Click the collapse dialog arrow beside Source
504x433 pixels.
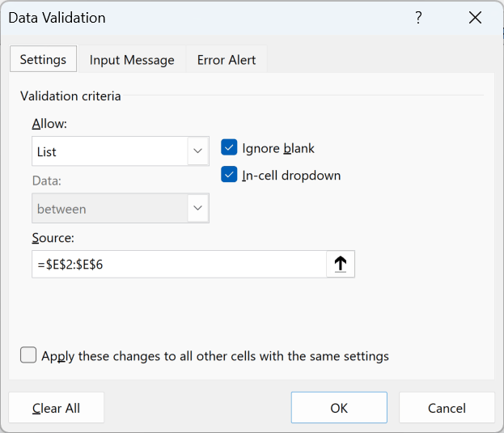(341, 264)
